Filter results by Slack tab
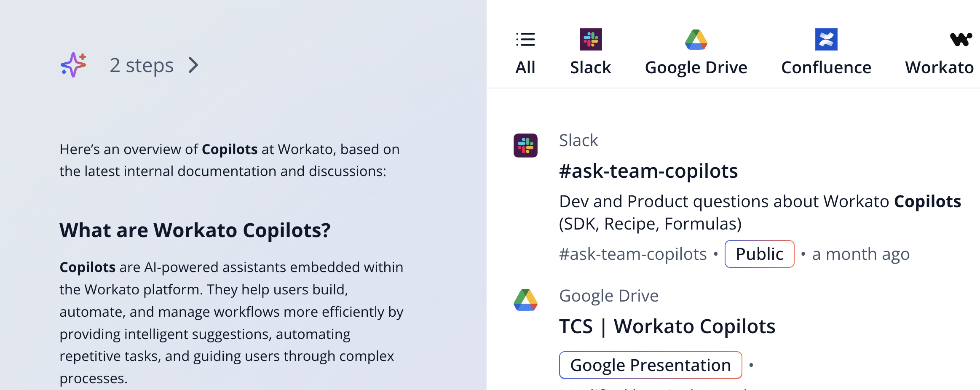This screenshot has height=390, width=980. click(591, 67)
